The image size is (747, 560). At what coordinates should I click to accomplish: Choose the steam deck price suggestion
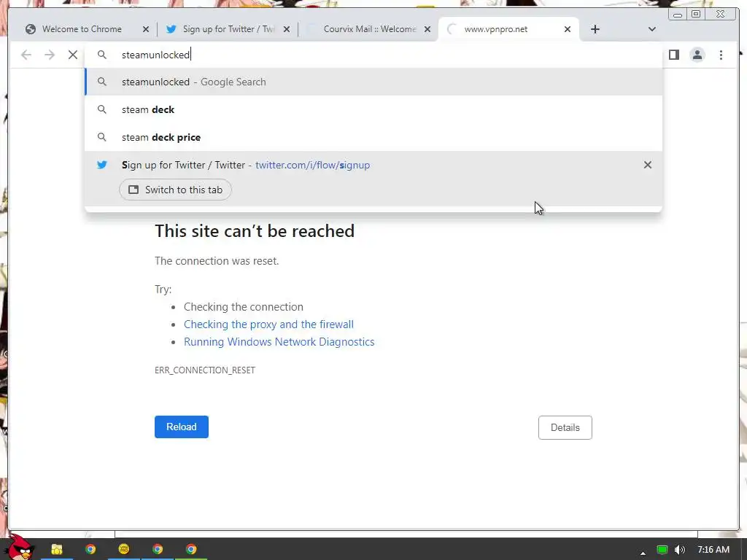click(373, 137)
